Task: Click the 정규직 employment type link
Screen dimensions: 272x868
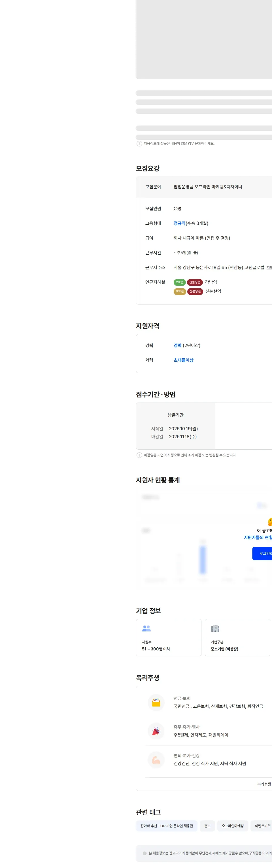Action: 179,224
